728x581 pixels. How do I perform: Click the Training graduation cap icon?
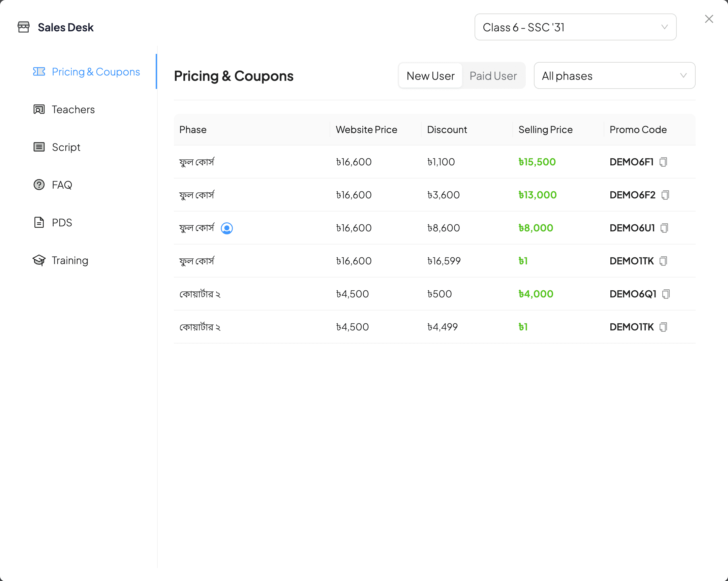(39, 260)
